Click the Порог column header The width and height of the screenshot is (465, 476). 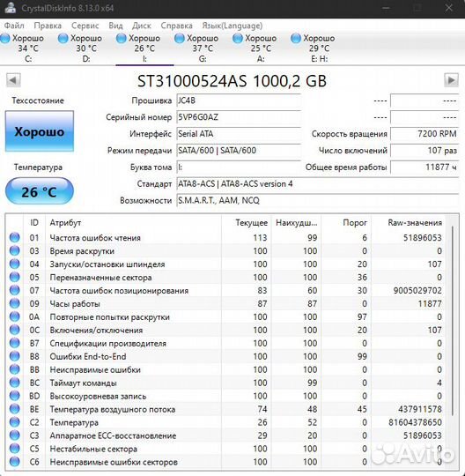[x=346, y=223]
